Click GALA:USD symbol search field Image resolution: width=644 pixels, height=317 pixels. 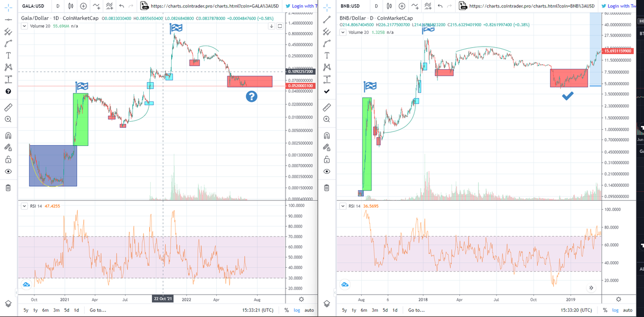click(x=33, y=6)
